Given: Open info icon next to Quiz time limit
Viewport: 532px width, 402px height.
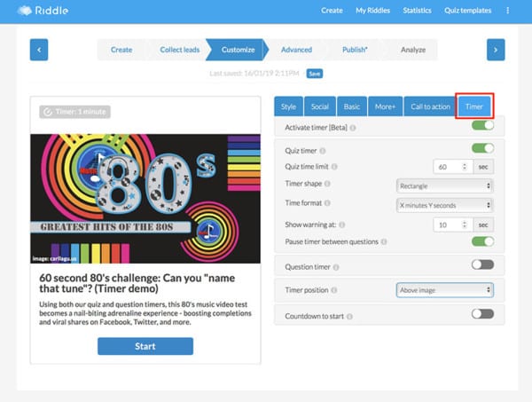Looking at the screenshot, I should pyautogui.click(x=334, y=167).
